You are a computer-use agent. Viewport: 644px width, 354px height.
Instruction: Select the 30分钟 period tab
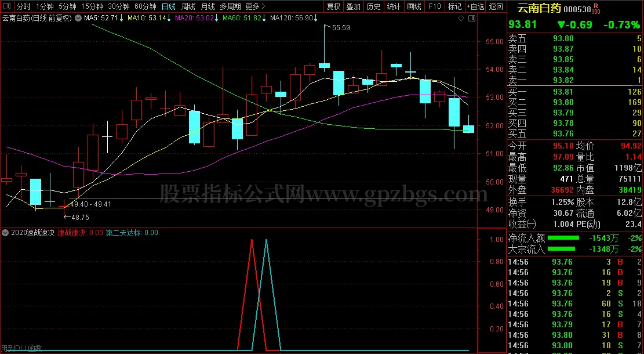119,6
